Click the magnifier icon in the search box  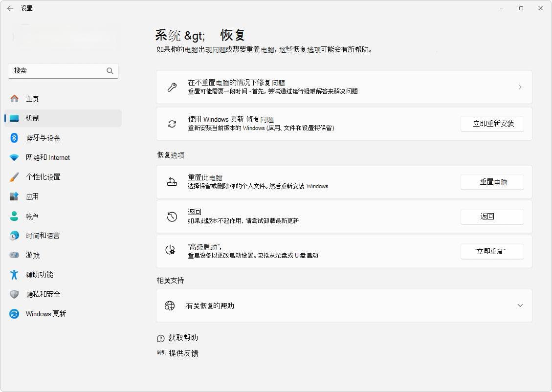tap(110, 71)
